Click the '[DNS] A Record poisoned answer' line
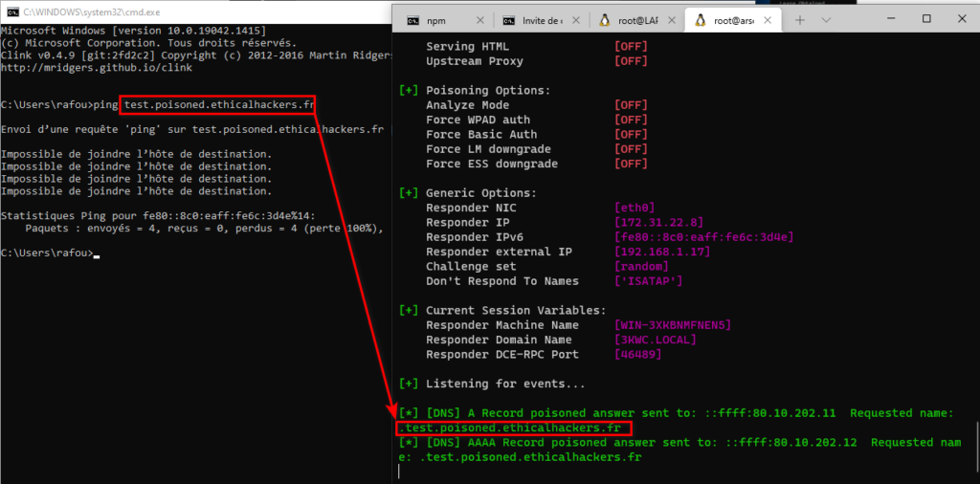 coord(677,413)
